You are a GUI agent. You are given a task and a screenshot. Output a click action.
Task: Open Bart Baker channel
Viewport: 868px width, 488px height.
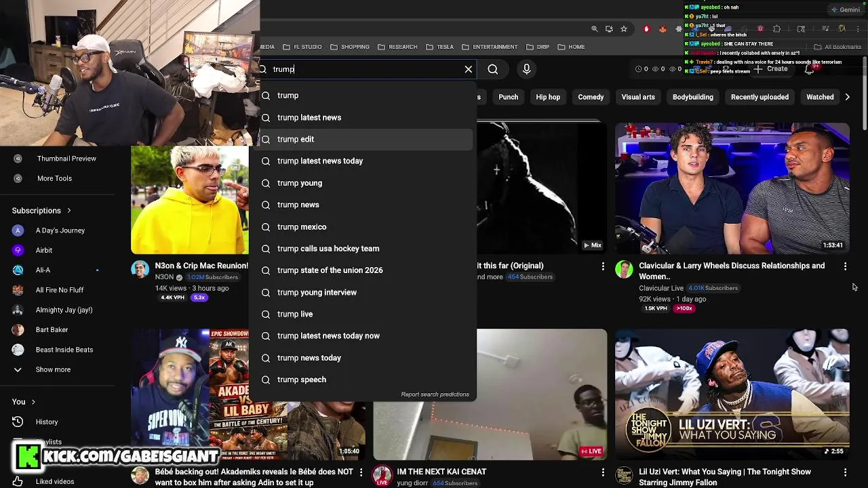52,329
